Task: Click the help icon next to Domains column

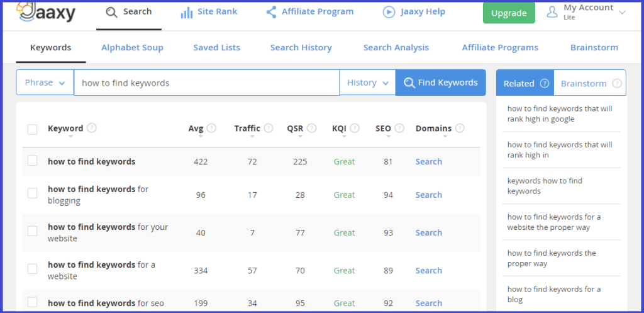Action: pos(460,128)
